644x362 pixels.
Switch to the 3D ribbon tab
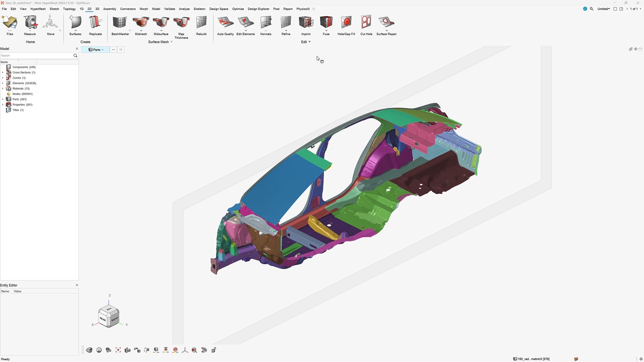[97, 9]
